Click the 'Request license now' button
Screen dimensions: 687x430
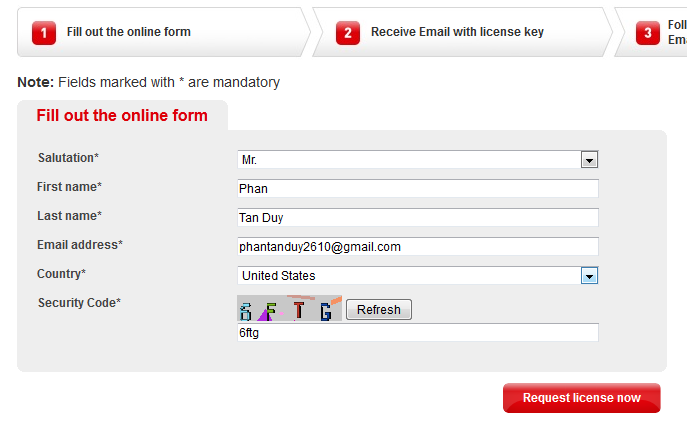(x=581, y=398)
